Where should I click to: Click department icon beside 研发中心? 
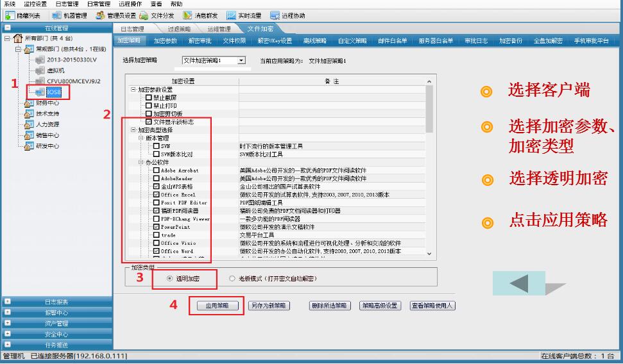point(29,145)
